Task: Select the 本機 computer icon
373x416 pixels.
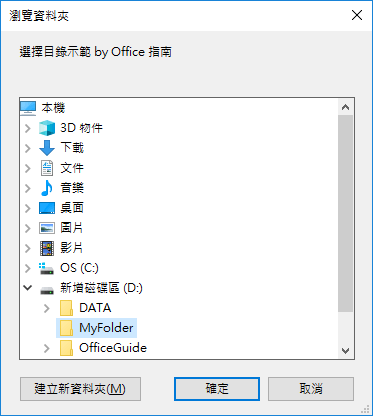Action: 28,108
